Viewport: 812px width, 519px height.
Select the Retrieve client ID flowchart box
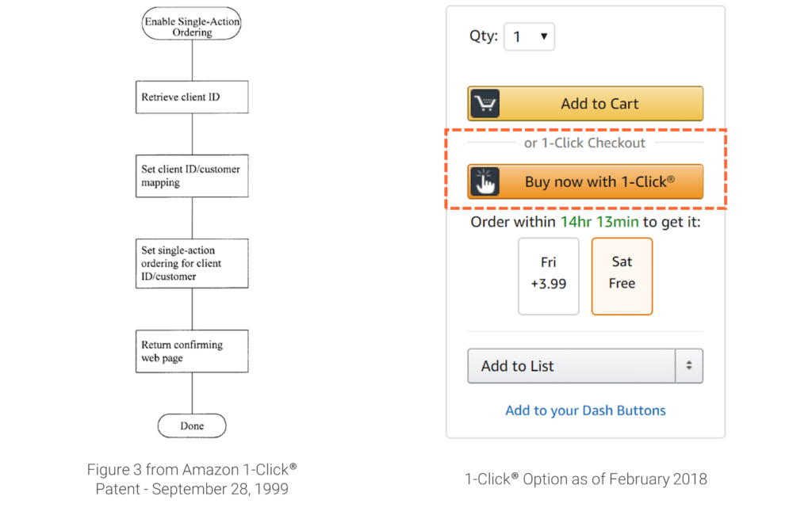pos(192,97)
